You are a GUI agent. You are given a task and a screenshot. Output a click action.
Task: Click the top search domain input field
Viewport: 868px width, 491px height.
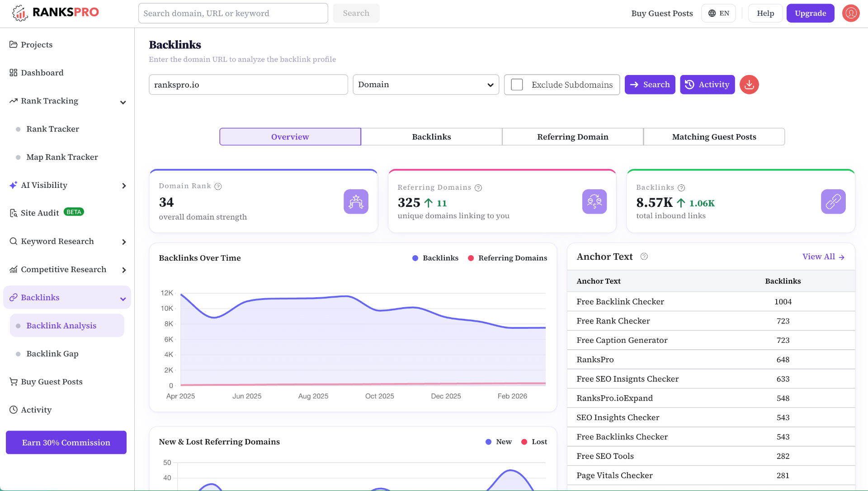pos(233,13)
